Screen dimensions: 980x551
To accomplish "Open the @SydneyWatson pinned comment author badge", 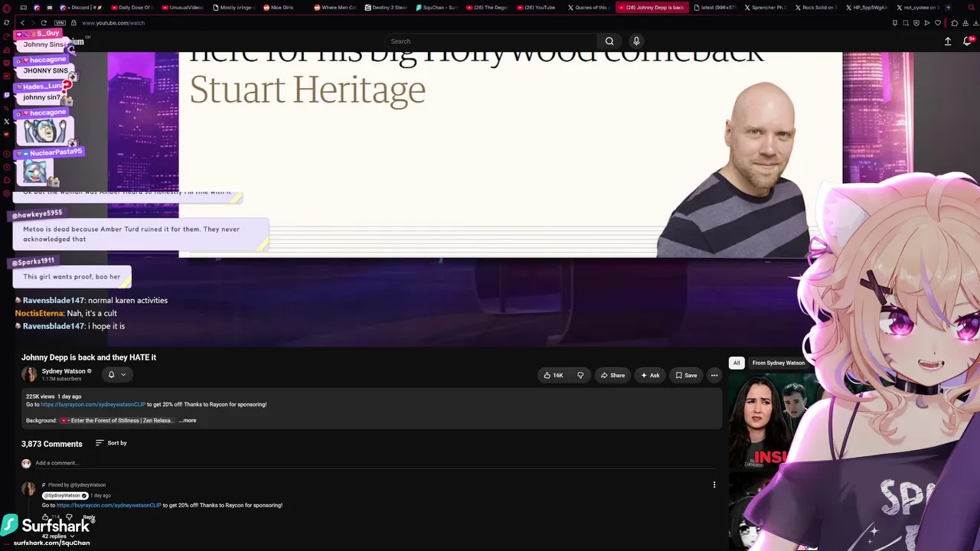I will (x=65, y=496).
